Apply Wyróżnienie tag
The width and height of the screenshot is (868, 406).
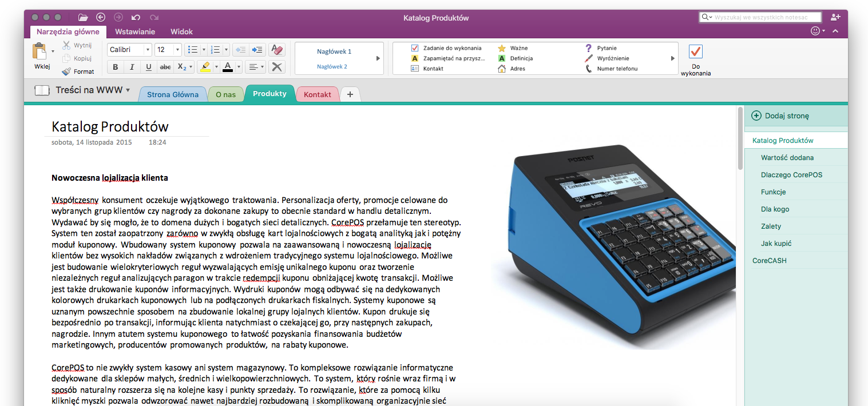tap(607, 58)
